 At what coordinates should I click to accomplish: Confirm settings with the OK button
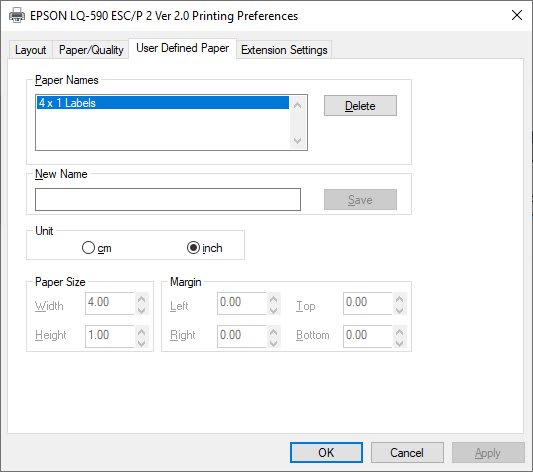pos(326,453)
